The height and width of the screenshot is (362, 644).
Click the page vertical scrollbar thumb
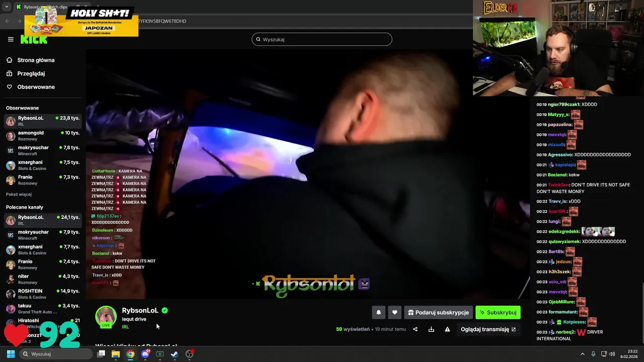coord(642,313)
